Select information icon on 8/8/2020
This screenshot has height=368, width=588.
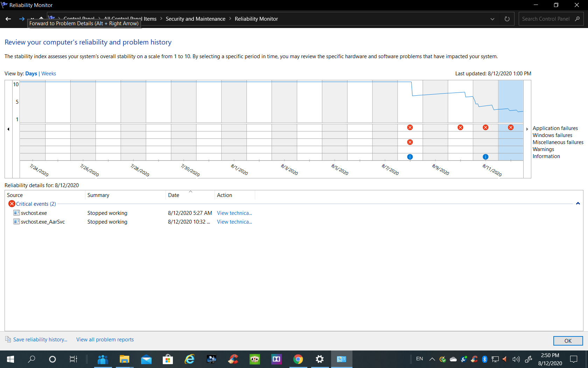410,157
